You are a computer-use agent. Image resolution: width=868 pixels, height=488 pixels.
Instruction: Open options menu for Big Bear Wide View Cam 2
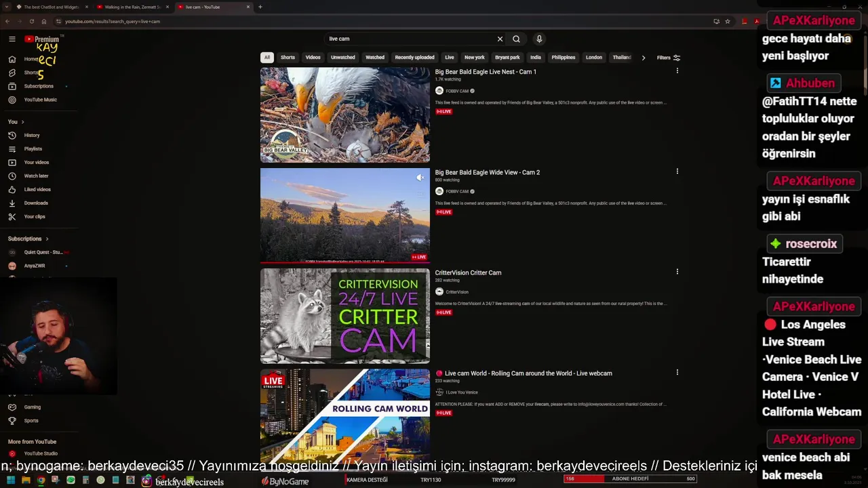click(677, 171)
